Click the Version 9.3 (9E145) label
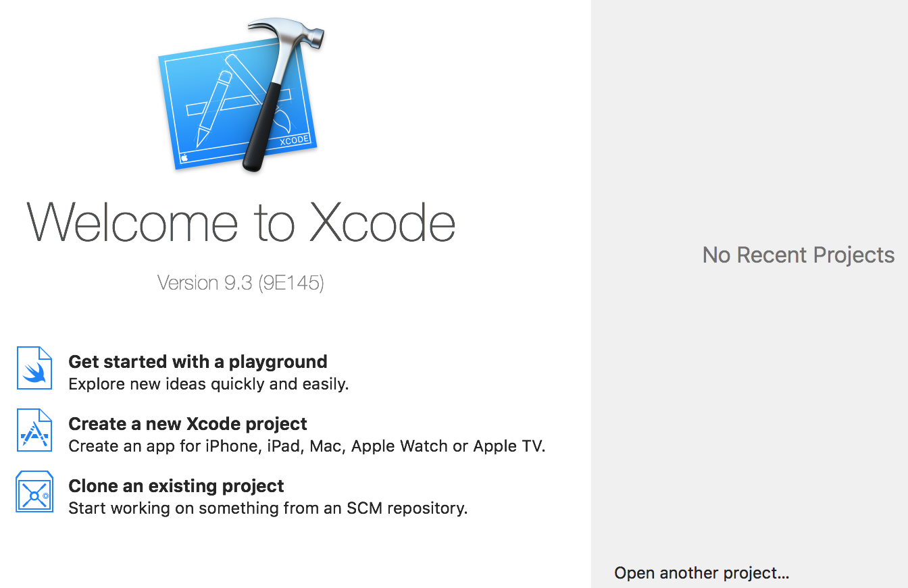Screen dimensions: 908x588 (241, 283)
